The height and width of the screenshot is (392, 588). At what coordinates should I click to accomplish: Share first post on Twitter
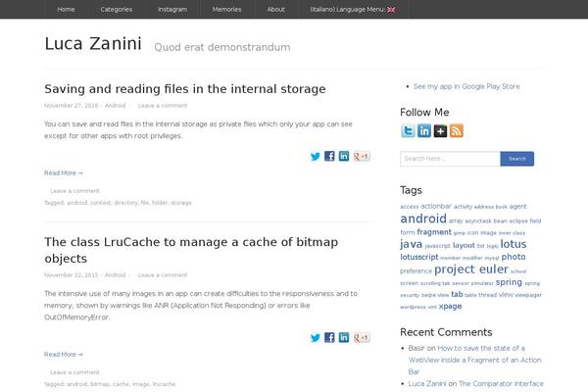point(316,156)
